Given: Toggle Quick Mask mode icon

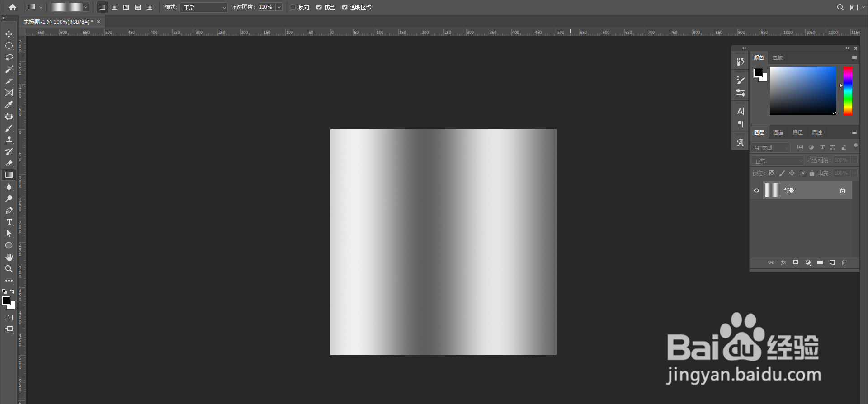Looking at the screenshot, I should click(x=9, y=318).
